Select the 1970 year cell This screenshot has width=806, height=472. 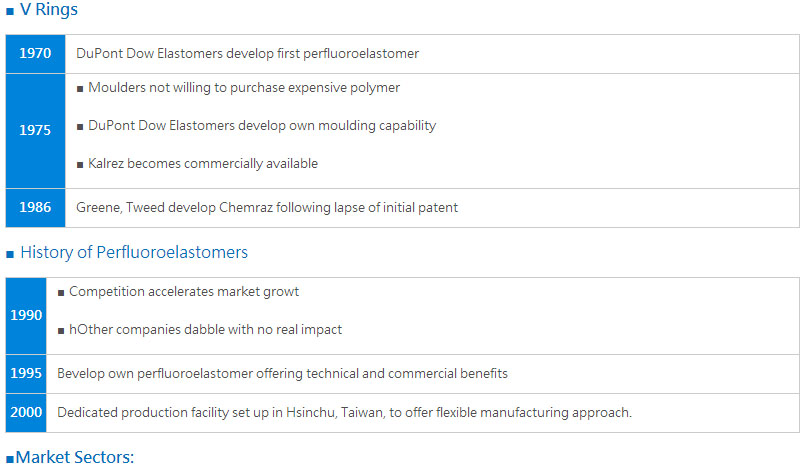pos(35,53)
